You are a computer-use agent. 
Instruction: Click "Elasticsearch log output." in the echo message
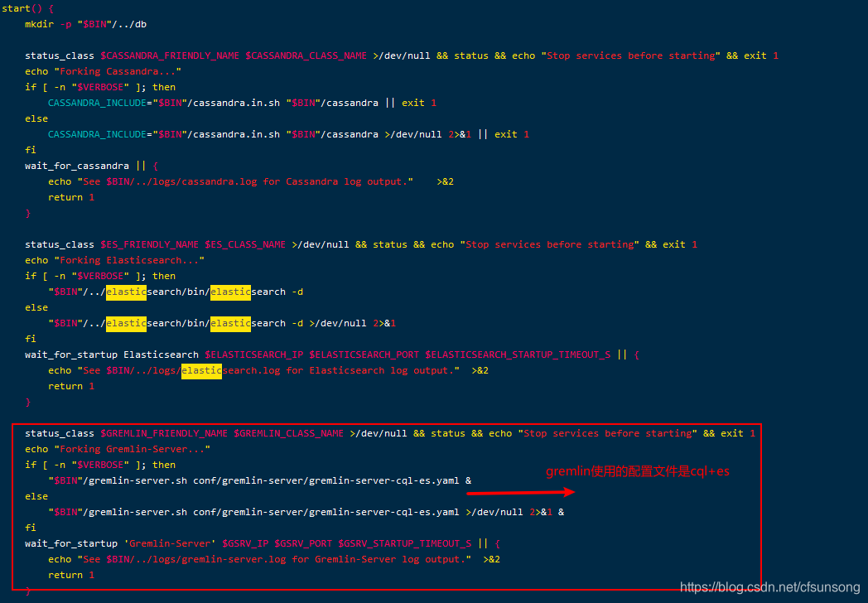384,370
